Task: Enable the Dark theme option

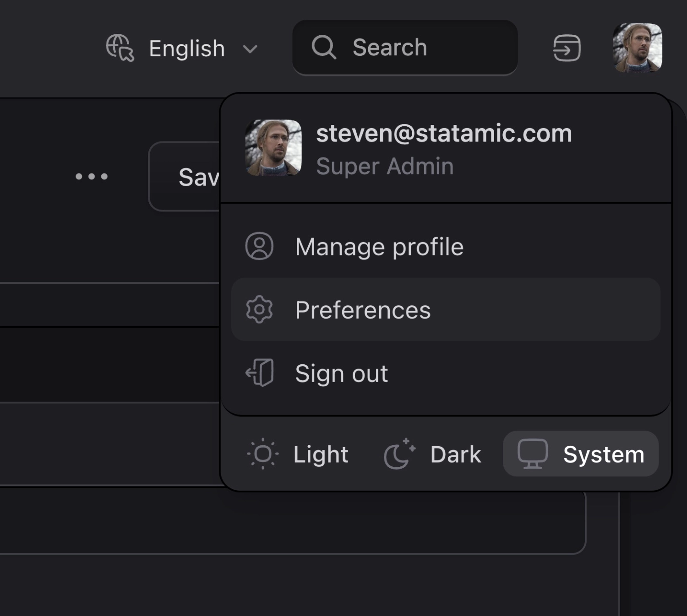Action: point(433,454)
